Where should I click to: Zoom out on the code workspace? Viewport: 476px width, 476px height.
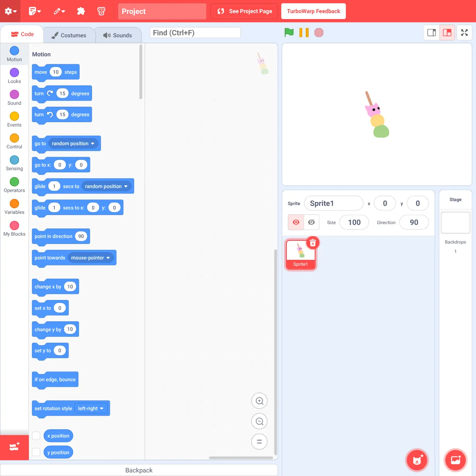[x=259, y=421]
